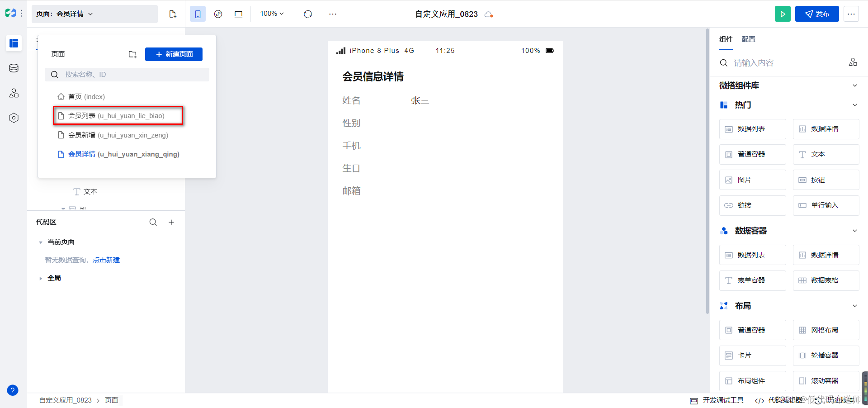The width and height of the screenshot is (868, 408).
Task: Select the mobile device preview icon
Action: pyautogui.click(x=198, y=14)
